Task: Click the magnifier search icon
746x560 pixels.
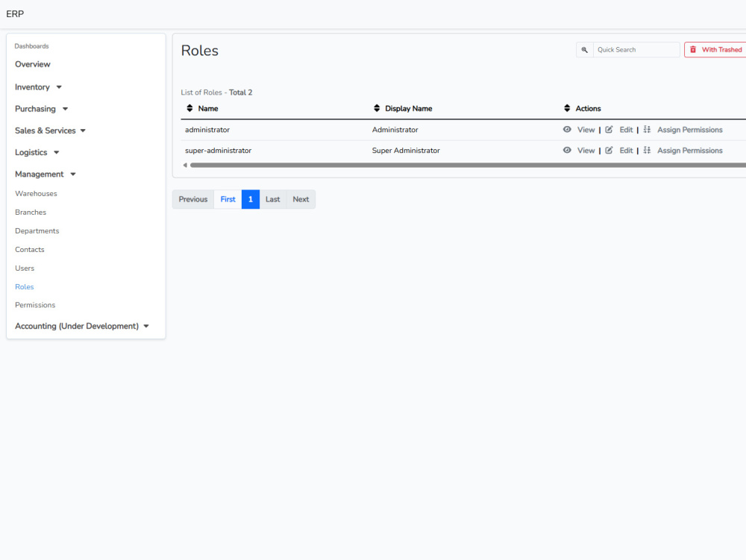Action: click(584, 49)
